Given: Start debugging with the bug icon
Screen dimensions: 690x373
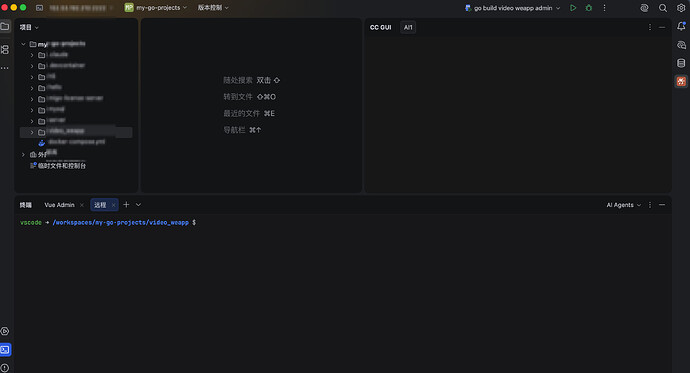Looking at the screenshot, I should tap(589, 8).
